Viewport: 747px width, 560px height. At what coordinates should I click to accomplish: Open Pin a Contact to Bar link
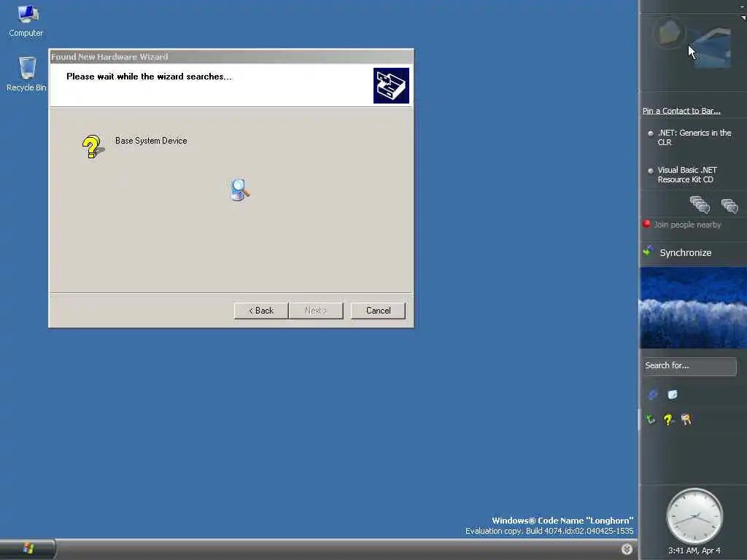681,111
